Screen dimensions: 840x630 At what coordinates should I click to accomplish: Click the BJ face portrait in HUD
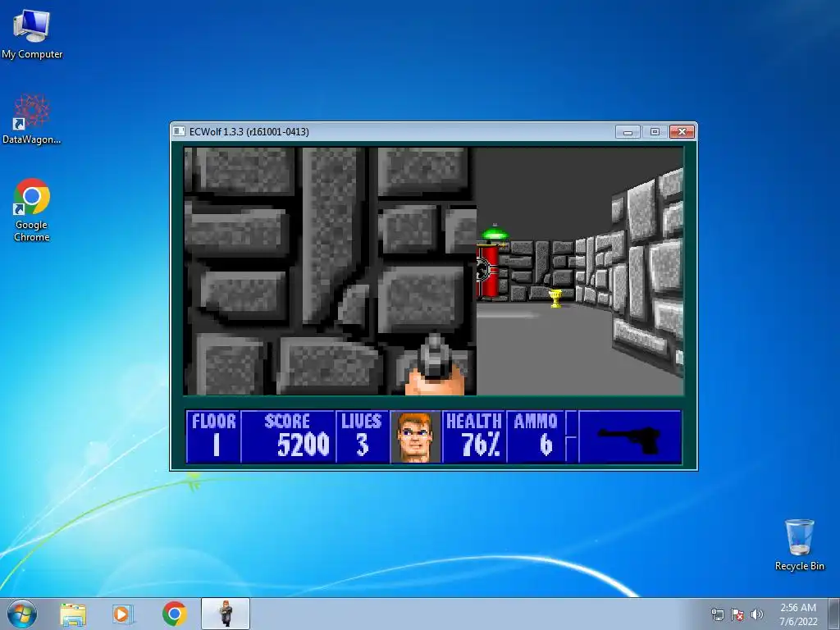tap(416, 436)
